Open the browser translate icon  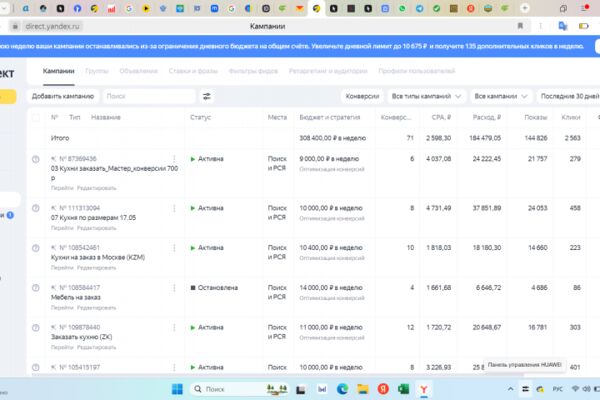(x=562, y=26)
